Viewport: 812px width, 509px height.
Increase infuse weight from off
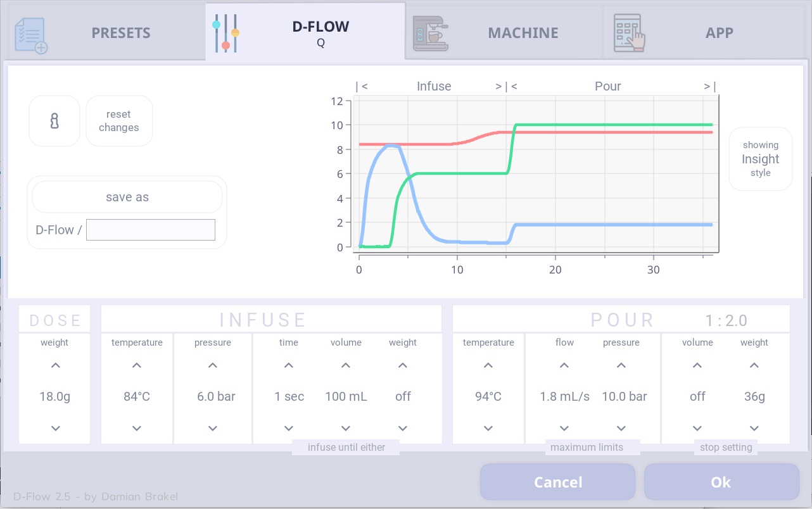pyautogui.click(x=403, y=365)
